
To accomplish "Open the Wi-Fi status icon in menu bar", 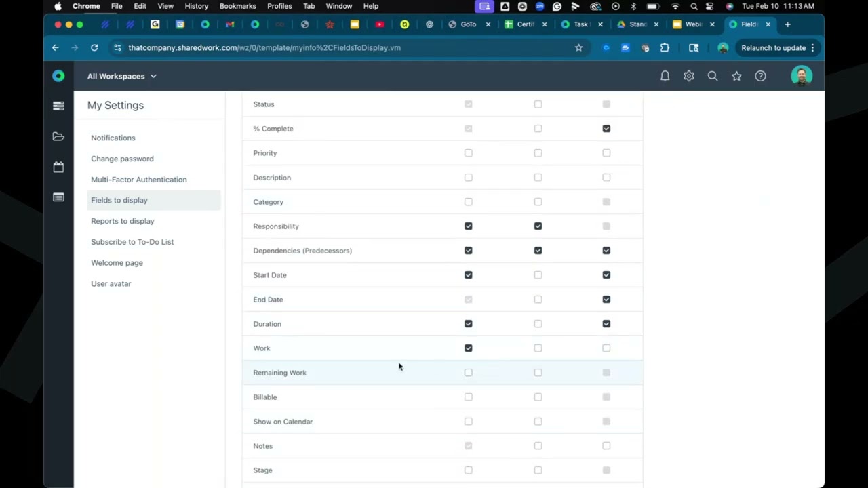I will click(675, 6).
